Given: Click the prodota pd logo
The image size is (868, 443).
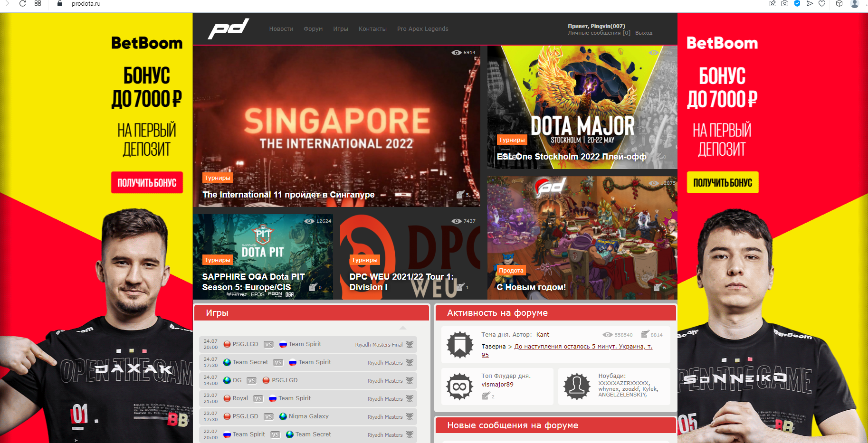Looking at the screenshot, I should click(229, 28).
